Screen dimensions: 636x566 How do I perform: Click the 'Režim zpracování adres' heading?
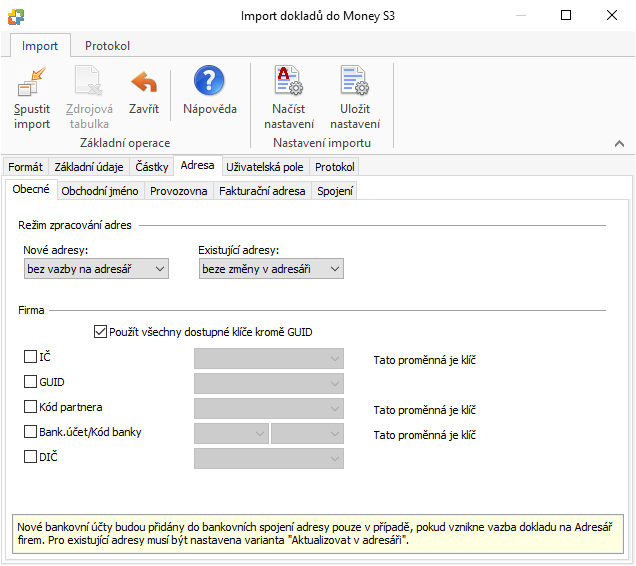(75, 225)
